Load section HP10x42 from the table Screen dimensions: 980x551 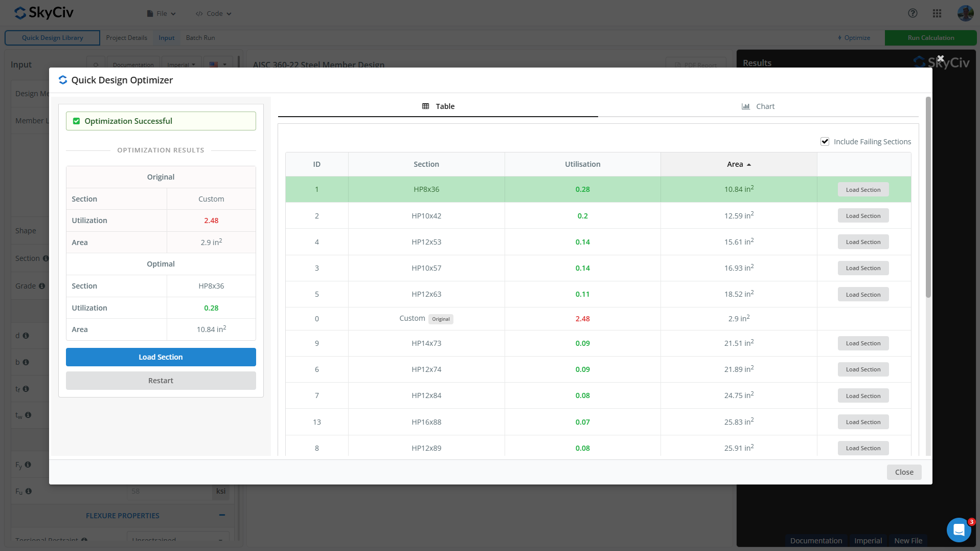point(863,216)
